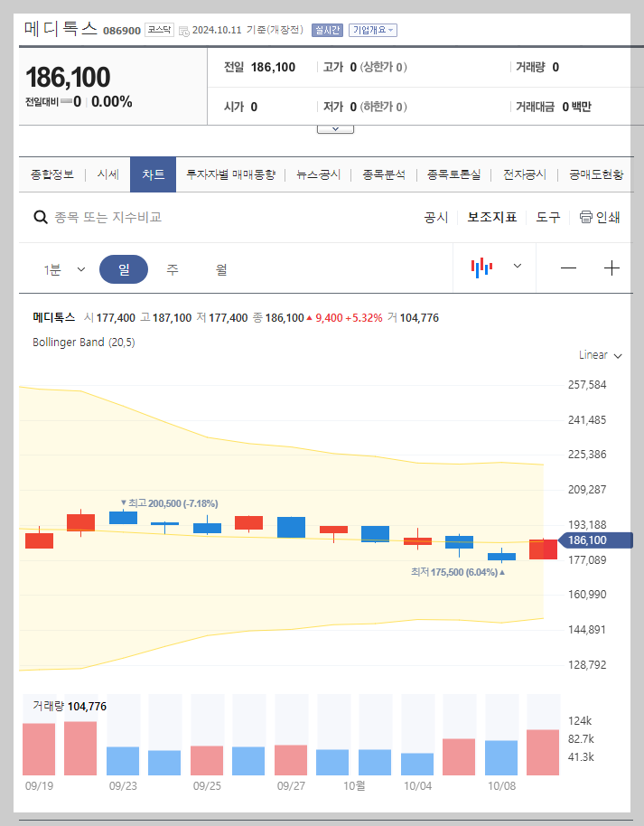Open the 투자자별 매매동향 tab
Image resolution: width=644 pixels, height=826 pixels.
coord(230,174)
